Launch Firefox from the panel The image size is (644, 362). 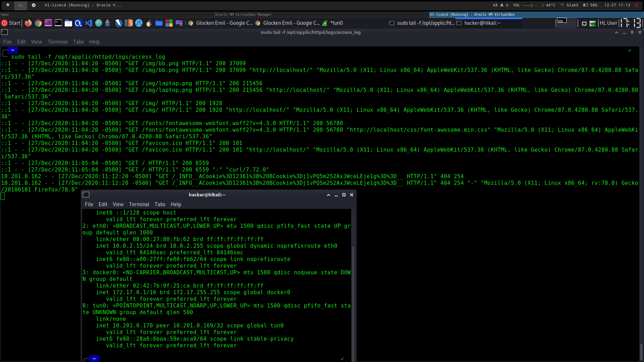pos(28,23)
